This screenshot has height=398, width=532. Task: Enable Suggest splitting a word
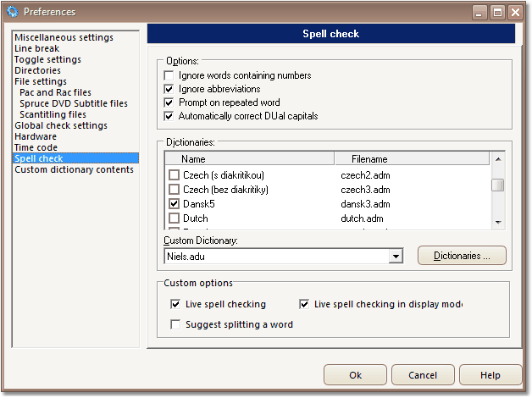175,324
